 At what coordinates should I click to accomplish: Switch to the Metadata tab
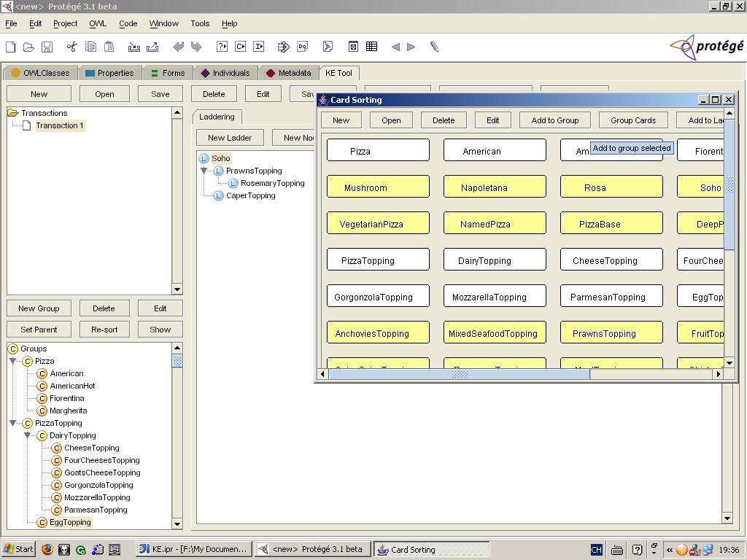(x=289, y=73)
